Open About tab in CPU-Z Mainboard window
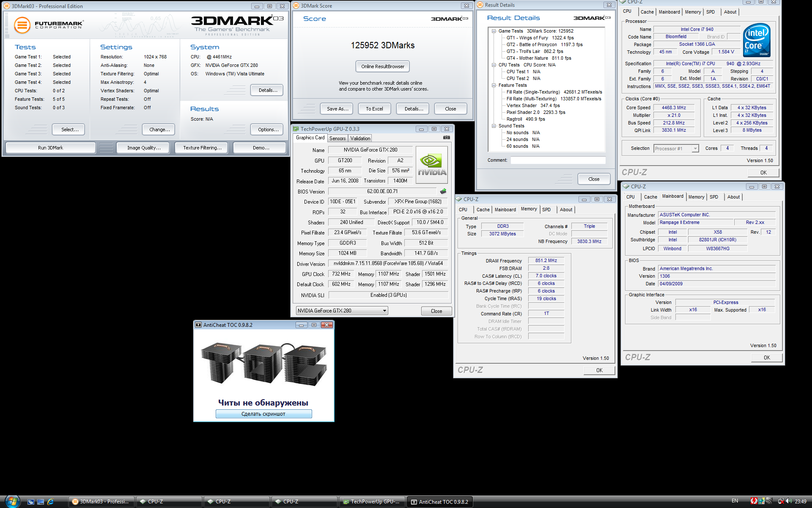Screen dimensions: 812x508 (734, 197)
